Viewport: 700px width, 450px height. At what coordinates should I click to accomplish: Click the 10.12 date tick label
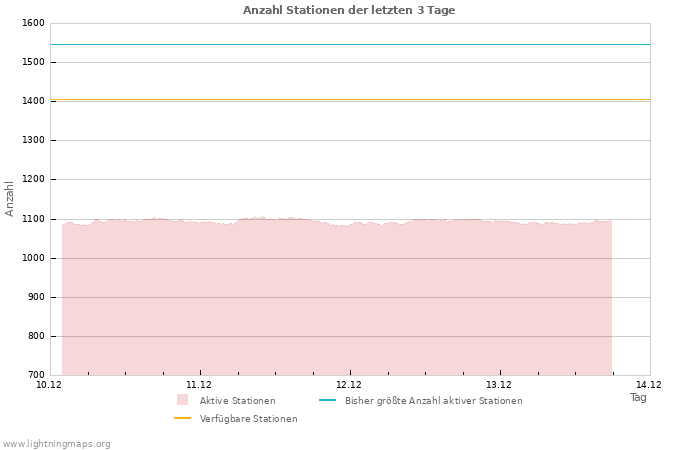(x=49, y=385)
